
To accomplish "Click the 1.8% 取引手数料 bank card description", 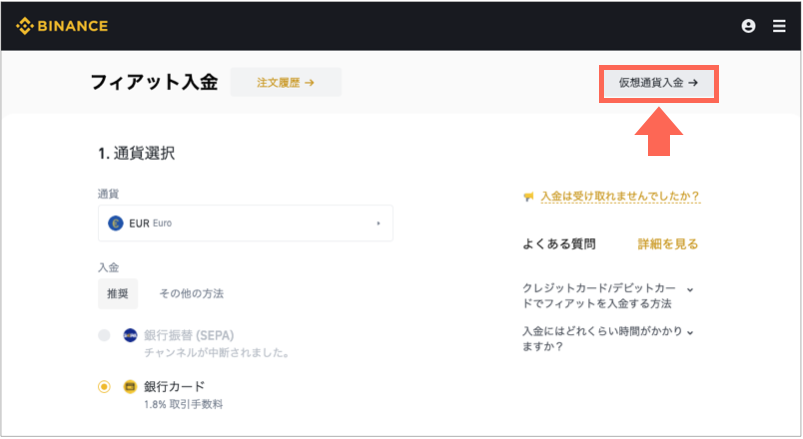I will [183, 404].
